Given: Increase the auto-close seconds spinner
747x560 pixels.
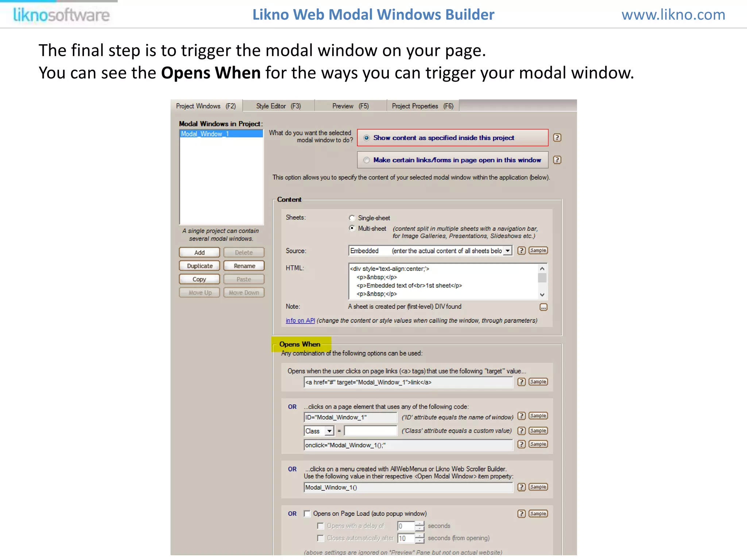Looking at the screenshot, I should click(420, 536).
